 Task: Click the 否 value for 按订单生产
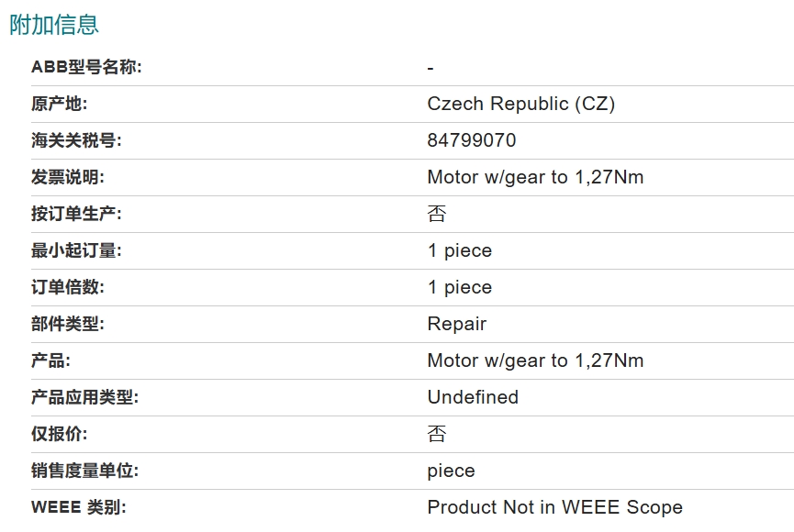(x=437, y=214)
